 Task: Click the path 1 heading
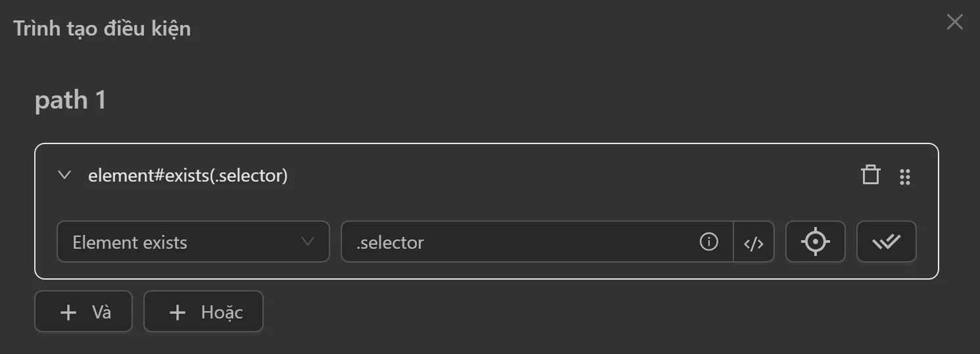(70, 100)
